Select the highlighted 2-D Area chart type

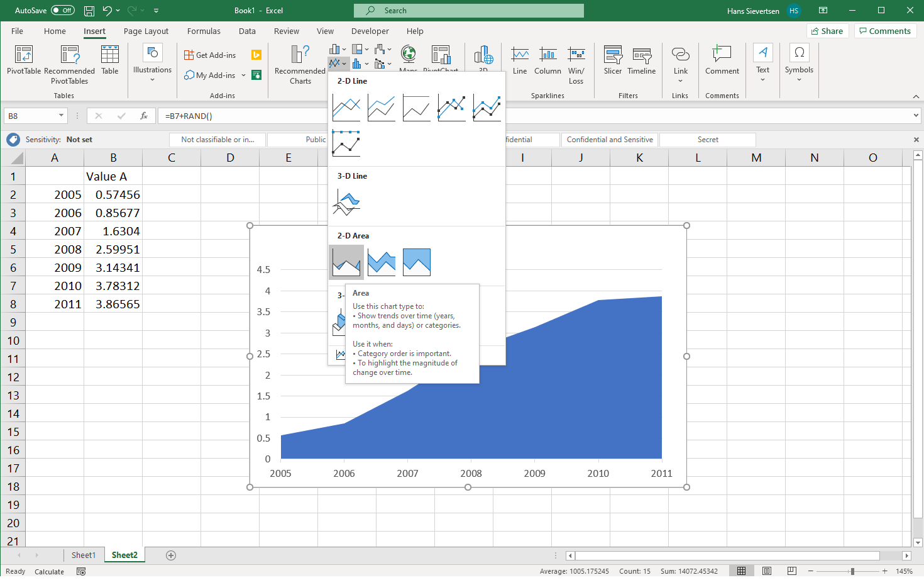tap(346, 262)
